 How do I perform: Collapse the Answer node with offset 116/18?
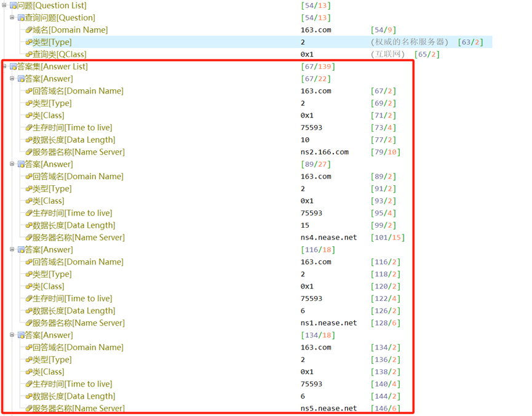12,250
